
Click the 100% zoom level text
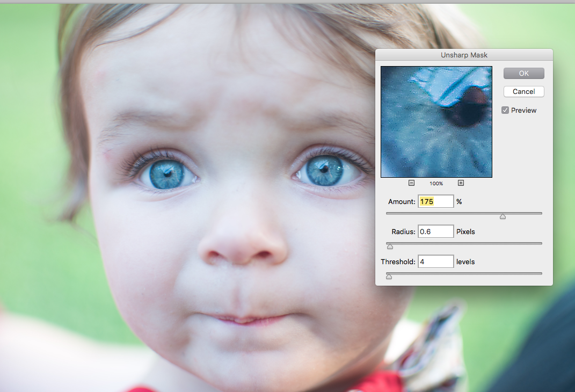tap(436, 183)
